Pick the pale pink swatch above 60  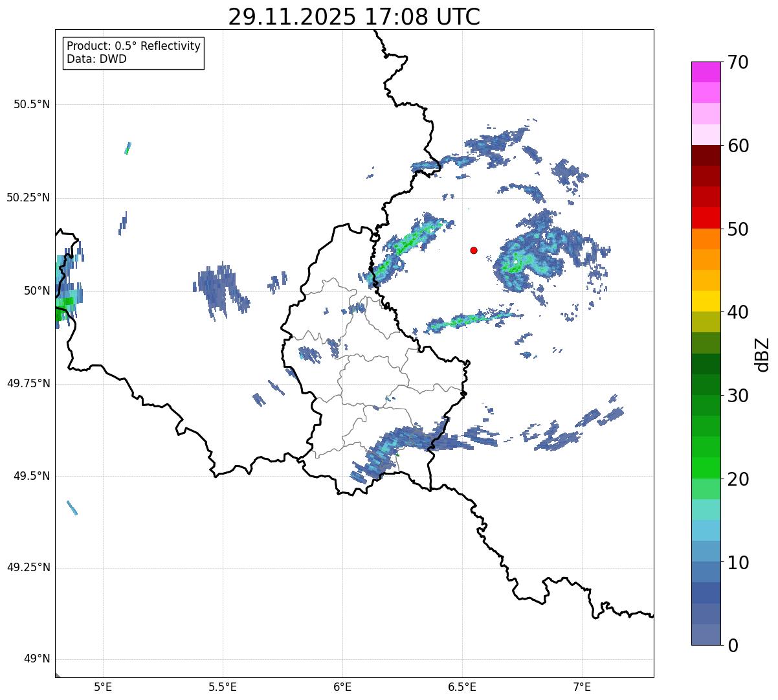[706, 135]
